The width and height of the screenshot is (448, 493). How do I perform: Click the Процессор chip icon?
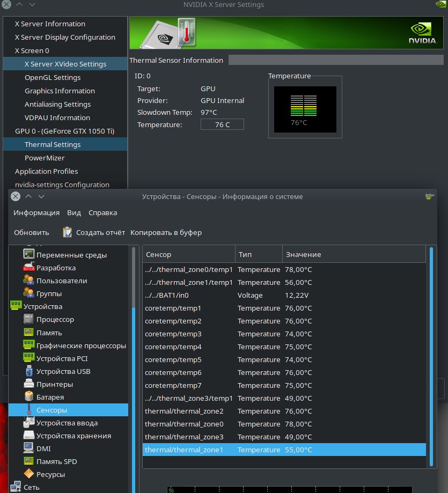tap(28, 319)
